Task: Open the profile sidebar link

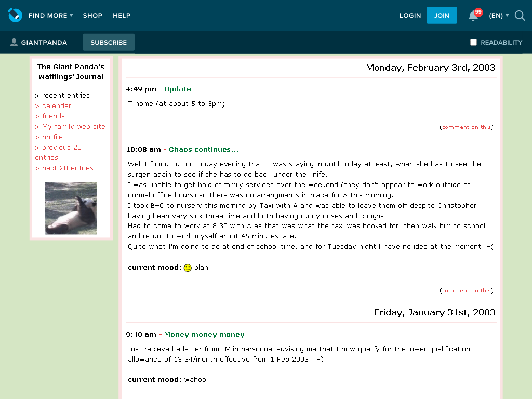Action: (52, 137)
